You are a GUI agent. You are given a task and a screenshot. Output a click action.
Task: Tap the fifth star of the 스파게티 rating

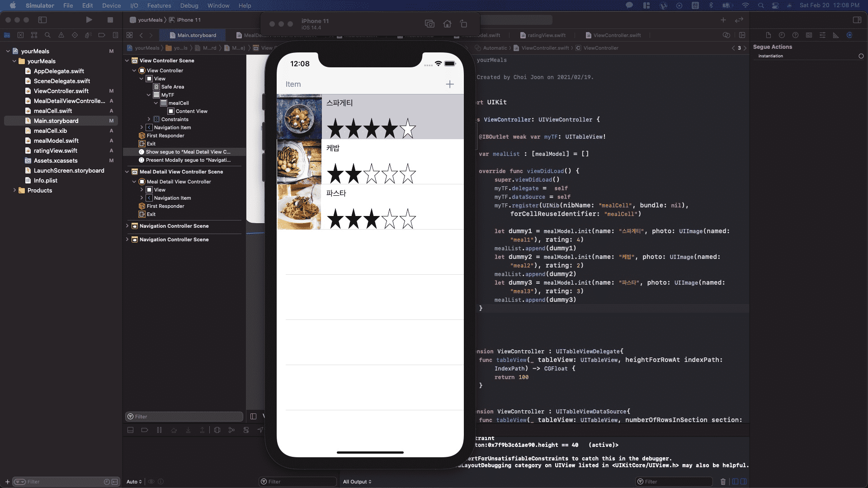click(x=407, y=129)
